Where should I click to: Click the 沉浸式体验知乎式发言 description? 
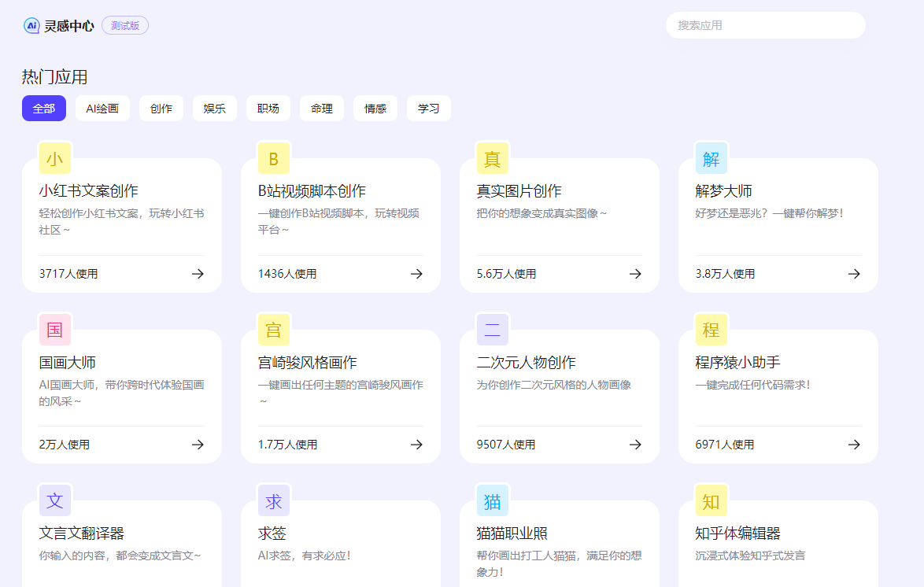tap(750, 556)
